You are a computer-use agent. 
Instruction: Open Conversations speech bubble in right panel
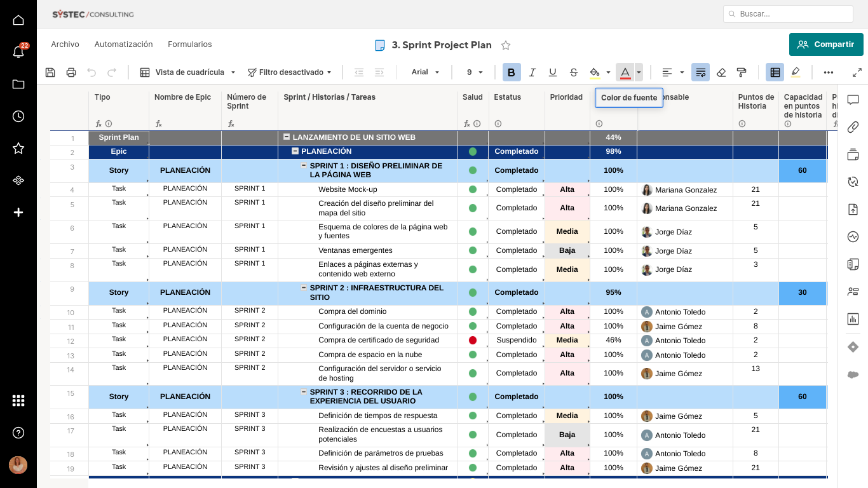pyautogui.click(x=853, y=100)
